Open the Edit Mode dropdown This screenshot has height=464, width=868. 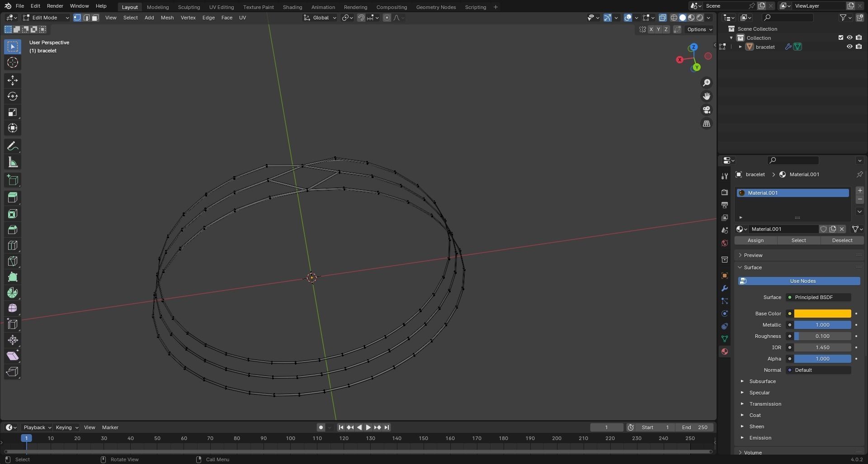click(46, 18)
